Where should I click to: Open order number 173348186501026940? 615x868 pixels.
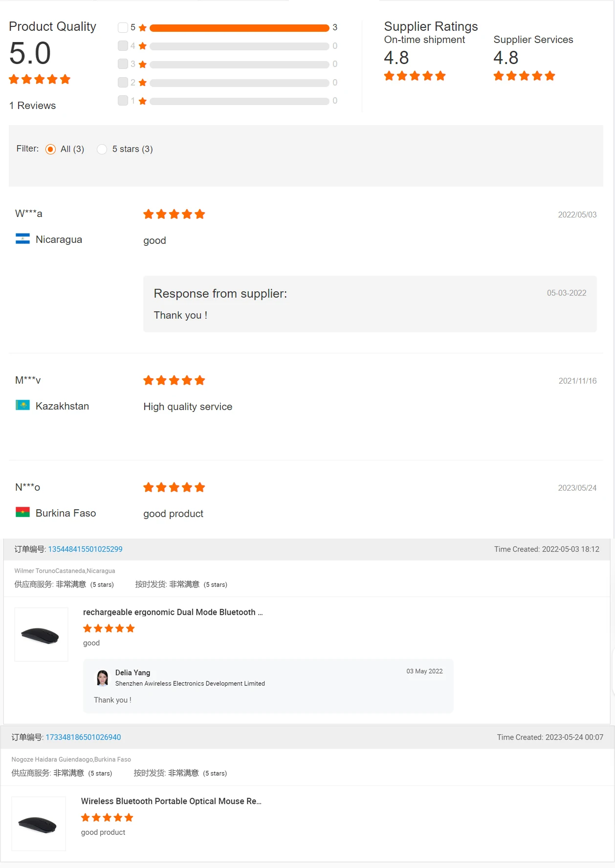click(83, 737)
